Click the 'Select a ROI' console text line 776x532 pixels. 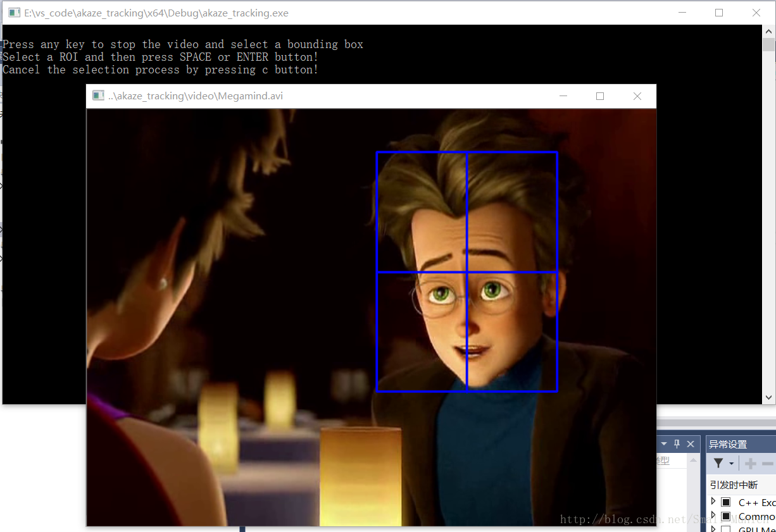point(161,57)
